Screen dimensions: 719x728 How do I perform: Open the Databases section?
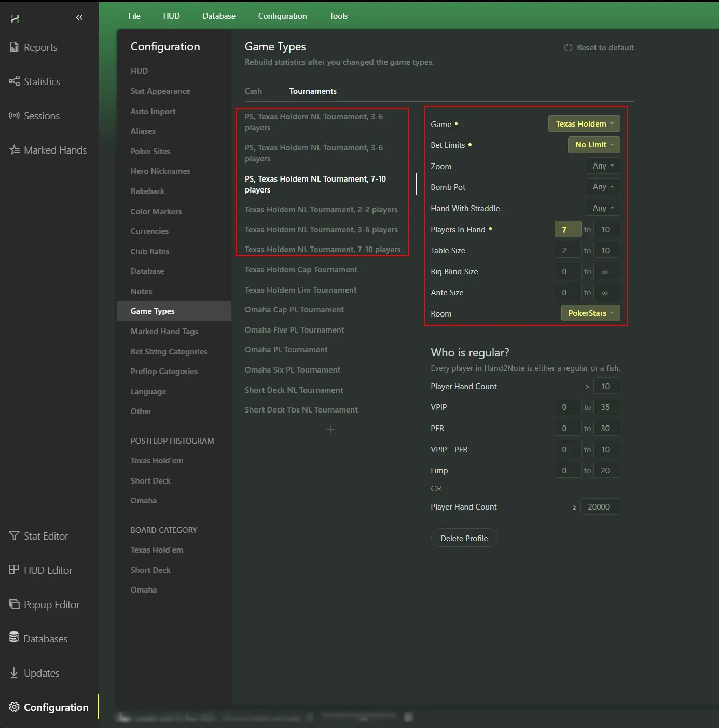tap(45, 639)
